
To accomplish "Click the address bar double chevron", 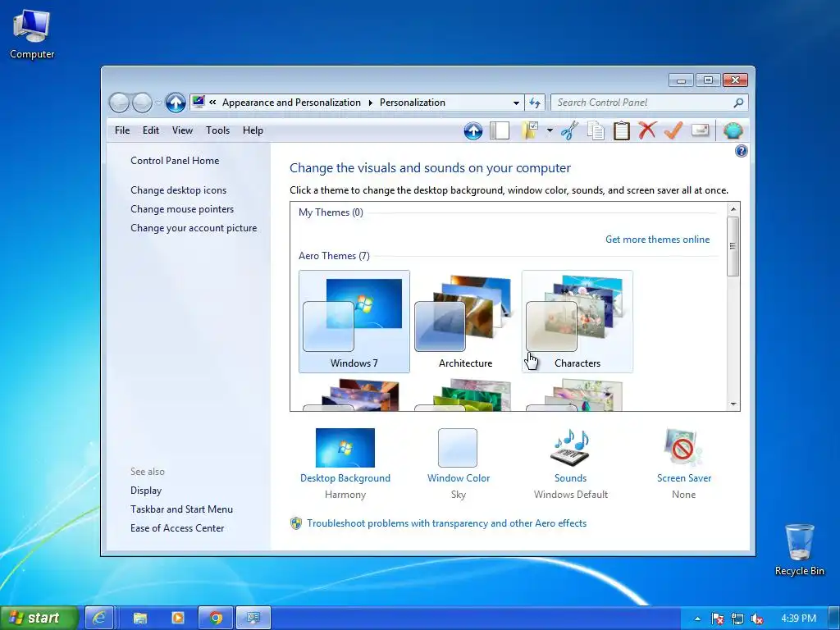I will (212, 103).
